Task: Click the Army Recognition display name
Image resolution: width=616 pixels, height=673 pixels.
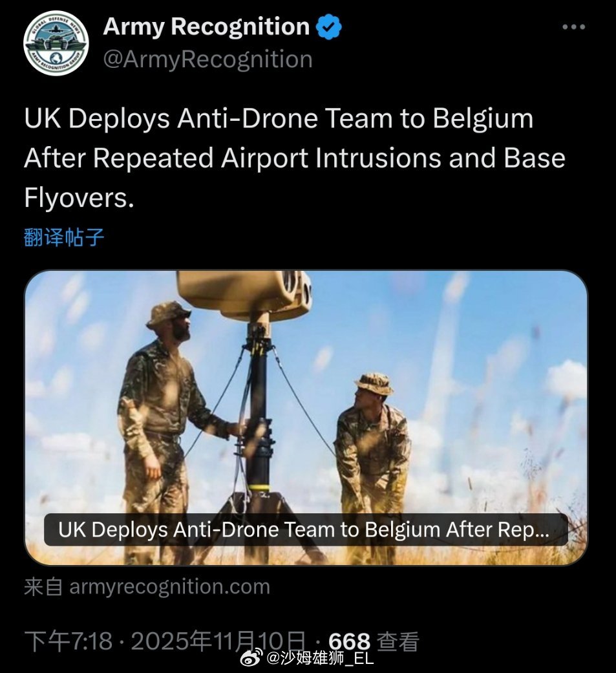Action: [x=206, y=27]
